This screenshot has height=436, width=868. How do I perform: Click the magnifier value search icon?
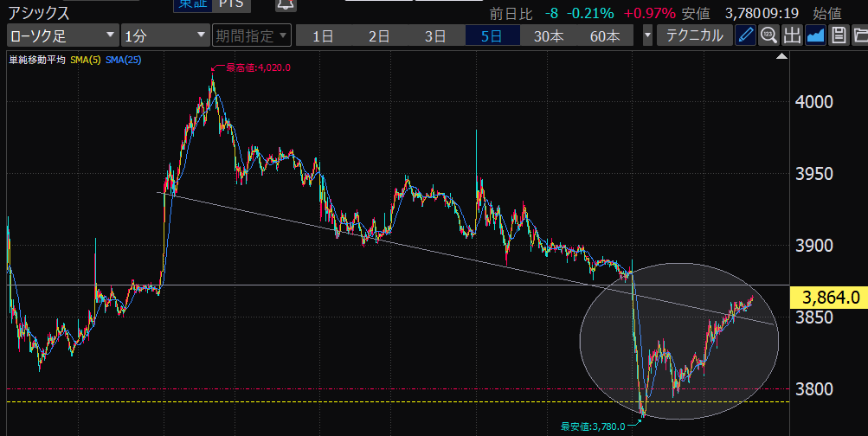pyautogui.click(x=768, y=35)
